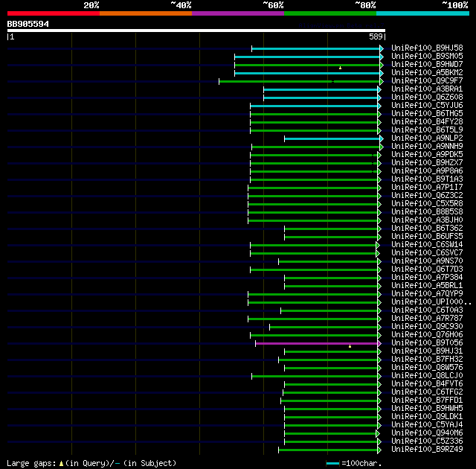Click label UniRef100_A9NS70
The image size is (476, 469).
coord(427,261)
